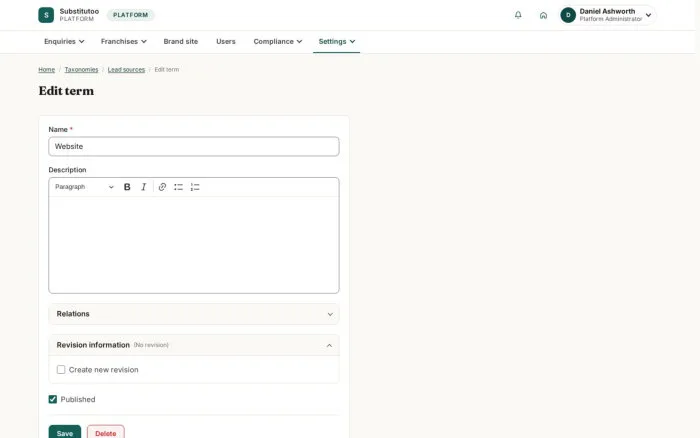Follow the Lead sources breadcrumb link
This screenshot has height=438, width=700.
126,70
